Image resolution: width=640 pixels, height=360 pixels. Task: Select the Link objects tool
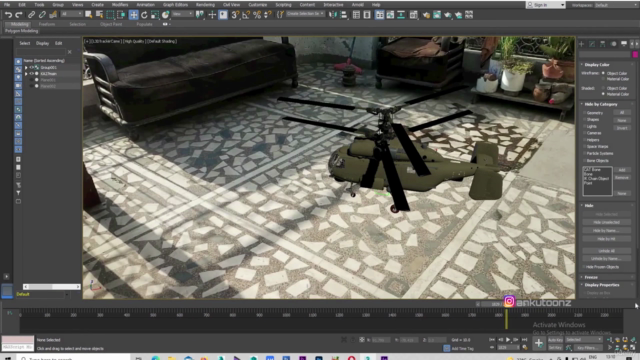pyautogui.click(x=31, y=15)
